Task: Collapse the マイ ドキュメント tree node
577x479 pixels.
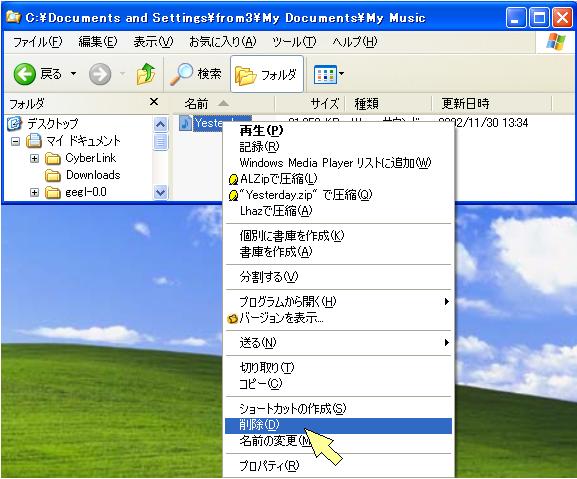Action: click(x=15, y=141)
